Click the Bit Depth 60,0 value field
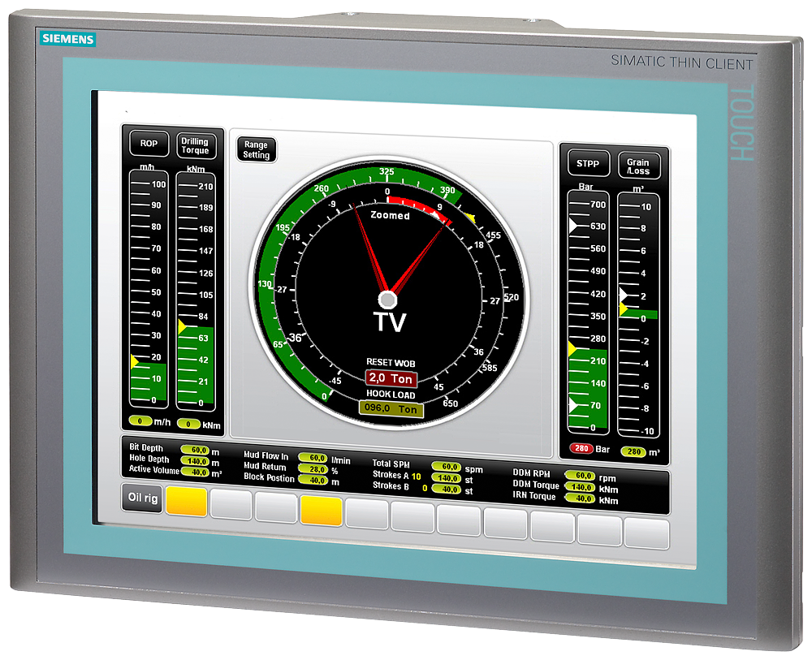The image size is (812, 660). click(x=195, y=450)
